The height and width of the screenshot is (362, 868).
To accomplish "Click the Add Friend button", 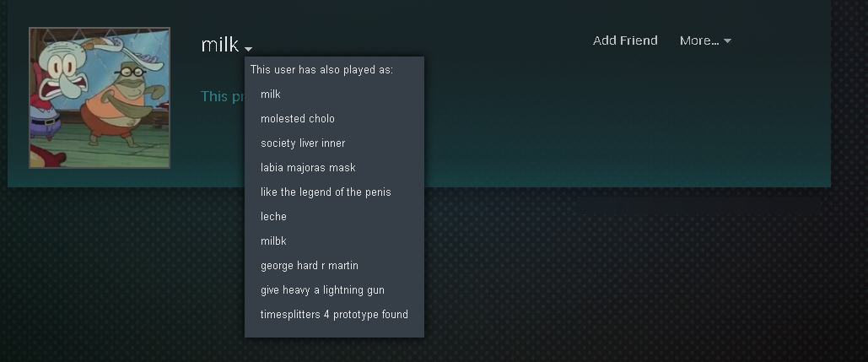I will click(x=625, y=41).
